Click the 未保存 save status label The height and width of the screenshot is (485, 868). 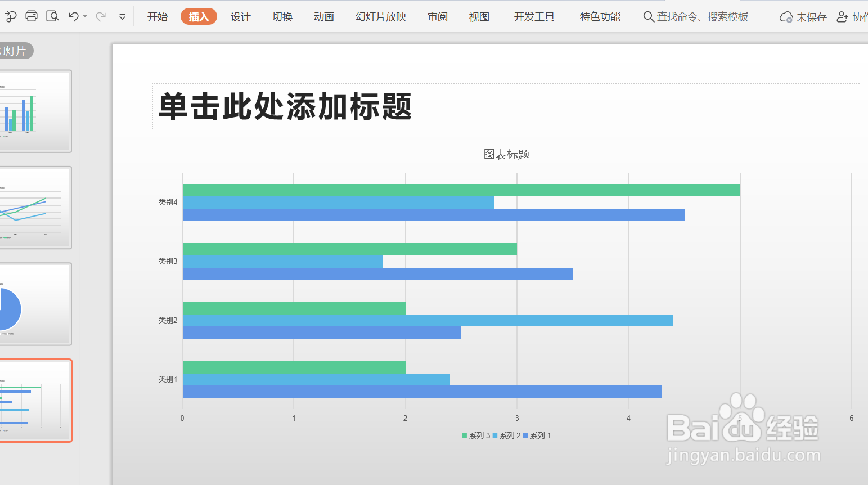tap(812, 16)
